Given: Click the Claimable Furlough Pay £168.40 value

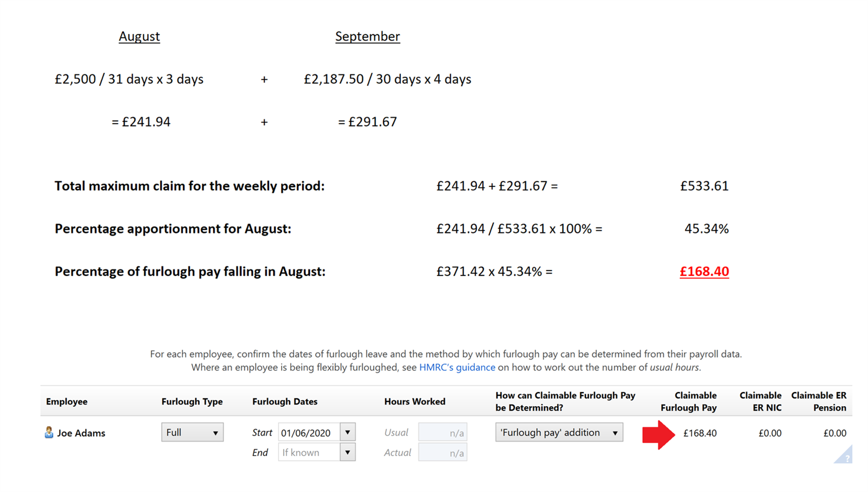Looking at the screenshot, I should coord(700,433).
